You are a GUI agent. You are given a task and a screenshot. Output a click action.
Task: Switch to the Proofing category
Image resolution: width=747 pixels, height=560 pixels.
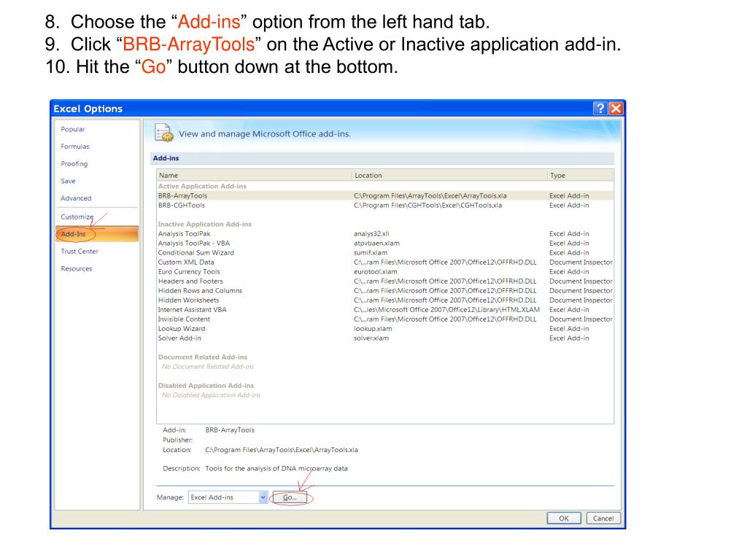pos(74,164)
